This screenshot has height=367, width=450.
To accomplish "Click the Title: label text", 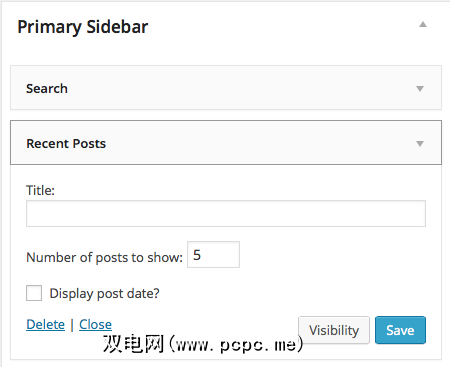I will pos(40,190).
